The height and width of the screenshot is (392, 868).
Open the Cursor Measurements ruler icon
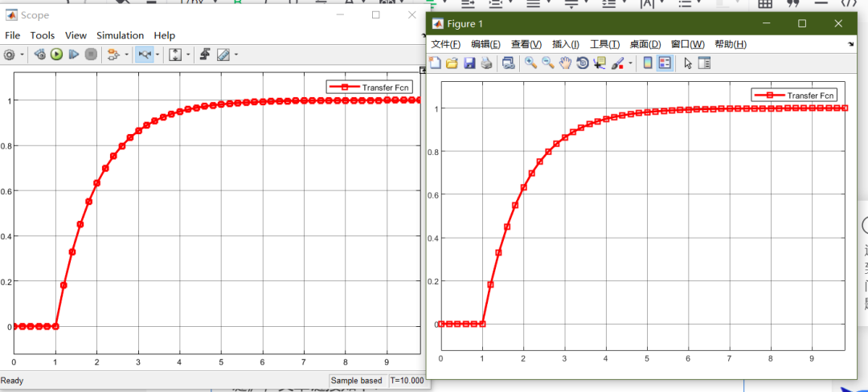pos(223,54)
